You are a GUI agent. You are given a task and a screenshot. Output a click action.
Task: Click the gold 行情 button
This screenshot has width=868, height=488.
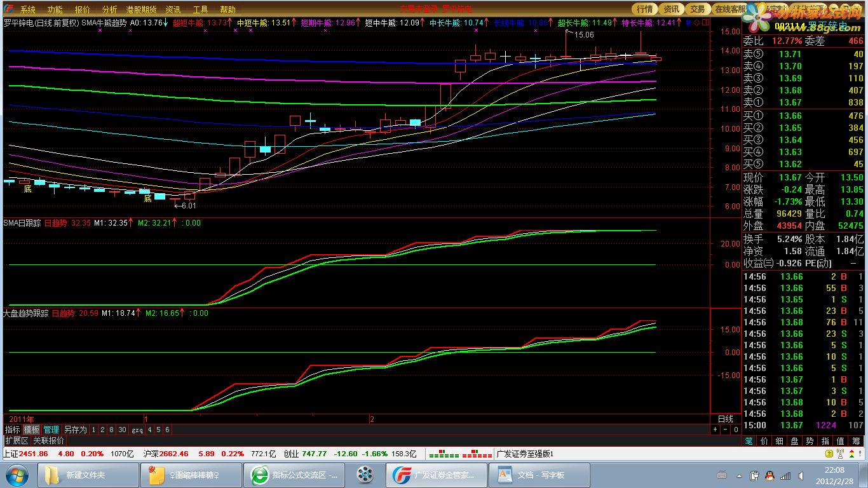coord(645,9)
